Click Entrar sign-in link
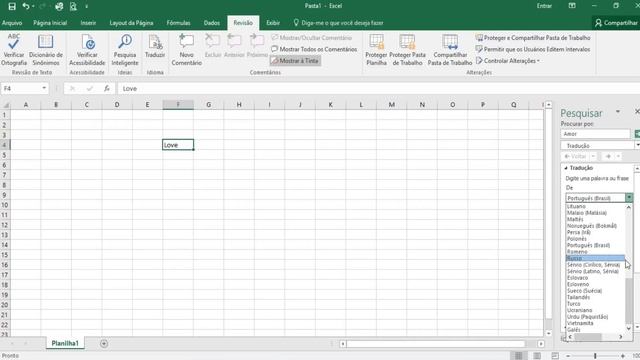The height and width of the screenshot is (360, 640). [x=544, y=6]
